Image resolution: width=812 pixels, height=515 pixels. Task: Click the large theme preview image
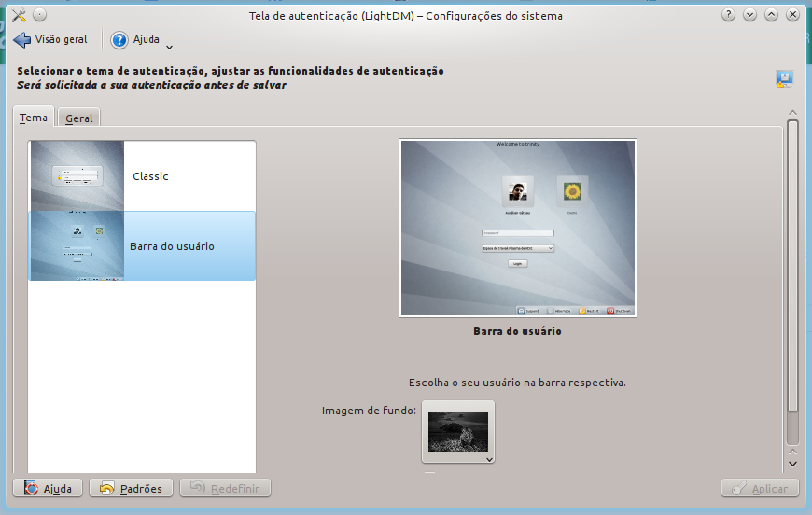(x=518, y=229)
